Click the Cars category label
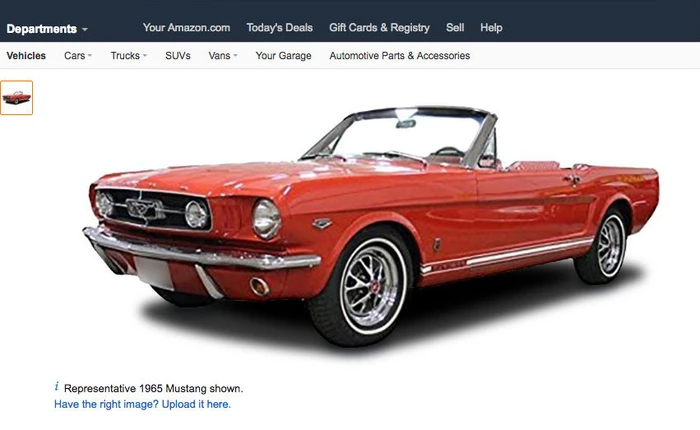Screen dimensions: 700x430 point(75,56)
